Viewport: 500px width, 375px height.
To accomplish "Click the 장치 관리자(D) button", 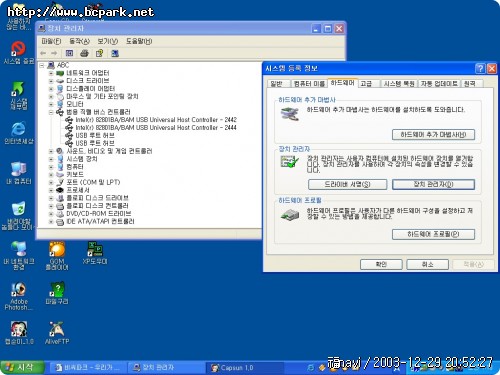I will tap(433, 184).
